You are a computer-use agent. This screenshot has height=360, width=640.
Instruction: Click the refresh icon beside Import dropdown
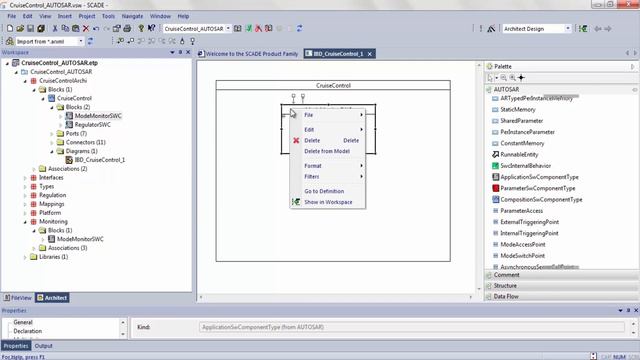[x=90, y=41]
